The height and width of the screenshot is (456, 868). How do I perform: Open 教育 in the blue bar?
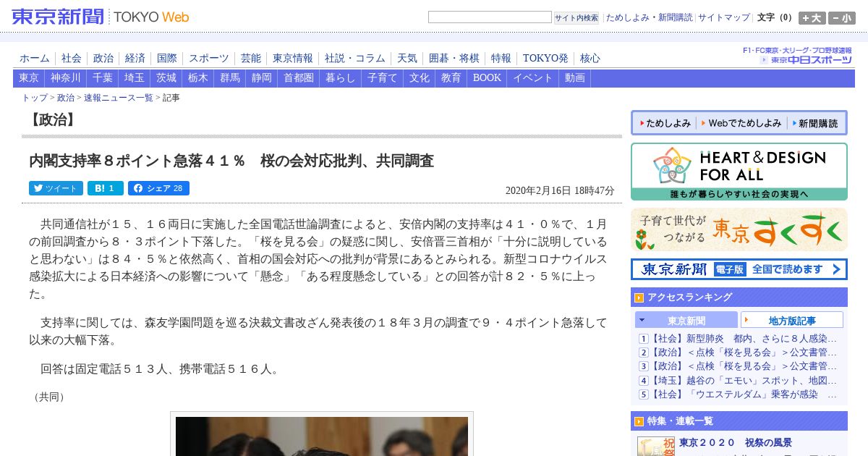pos(451,78)
